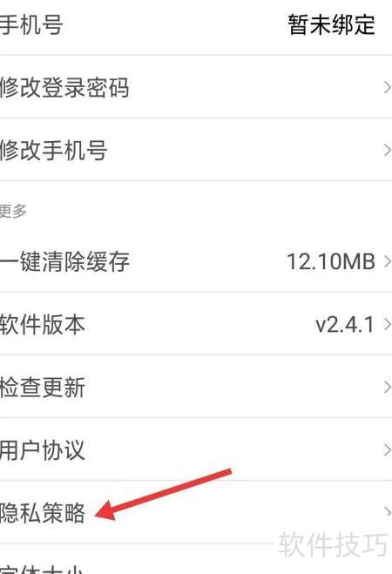
Task: Tap chevron next to 修改登录密码
Action: [x=387, y=87]
